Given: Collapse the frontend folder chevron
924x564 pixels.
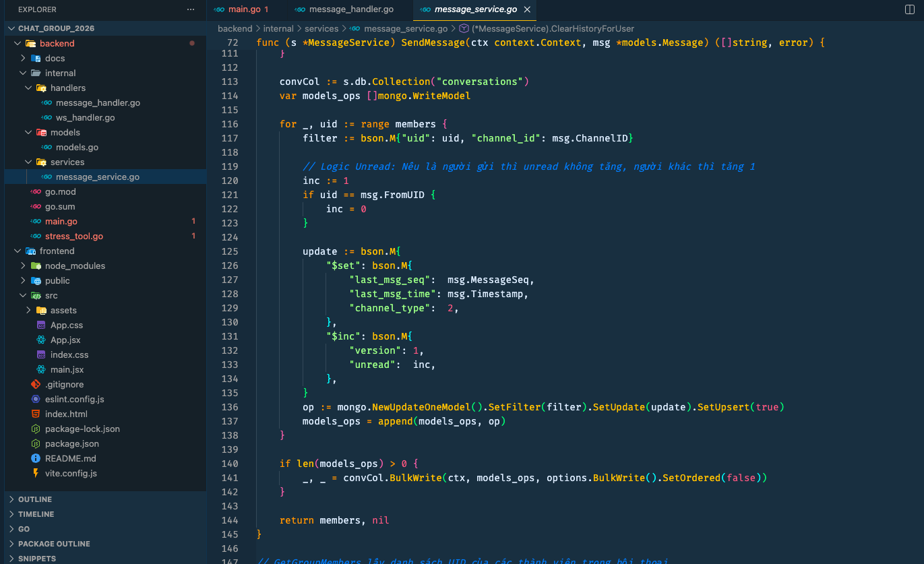Looking at the screenshot, I should (18, 251).
